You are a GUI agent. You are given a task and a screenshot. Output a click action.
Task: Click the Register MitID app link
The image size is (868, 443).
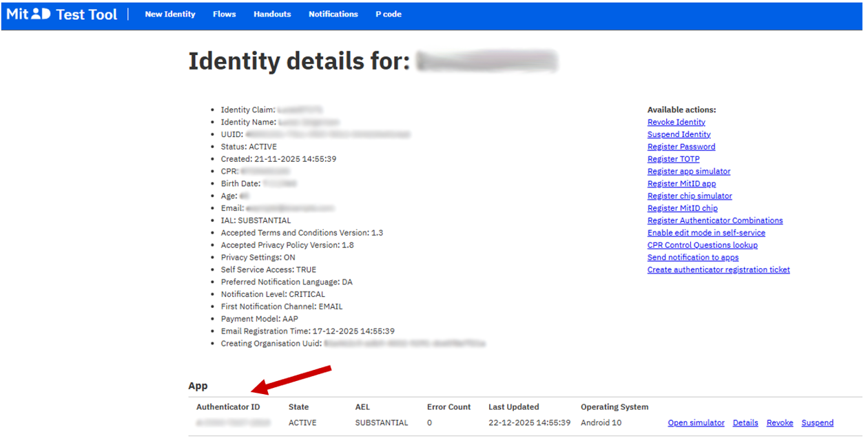tap(681, 184)
